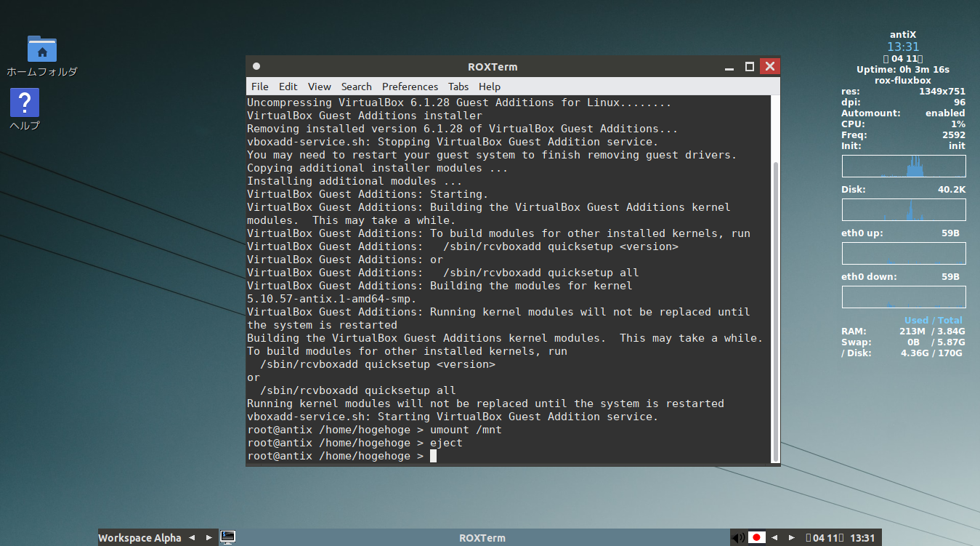Click the conky Automount enabled row
This screenshot has height=546, width=980.
[x=903, y=113]
